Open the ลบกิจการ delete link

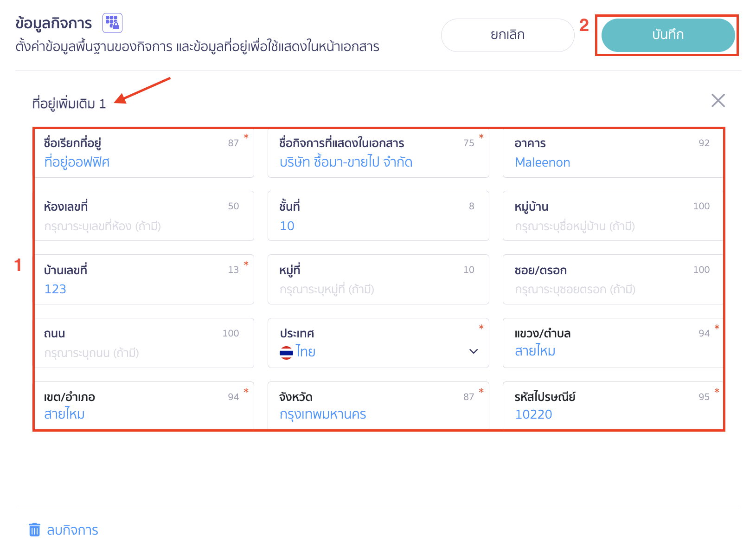point(72,530)
